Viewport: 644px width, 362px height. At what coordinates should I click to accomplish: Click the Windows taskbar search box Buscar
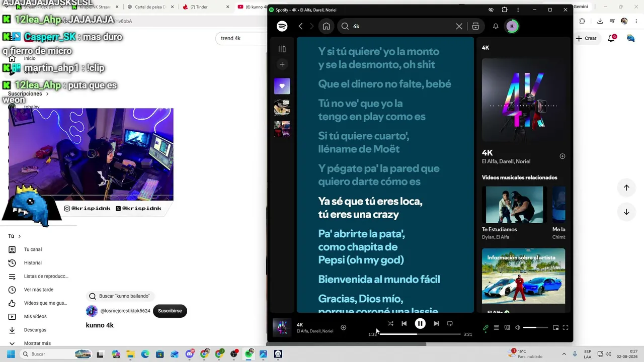click(x=56, y=354)
